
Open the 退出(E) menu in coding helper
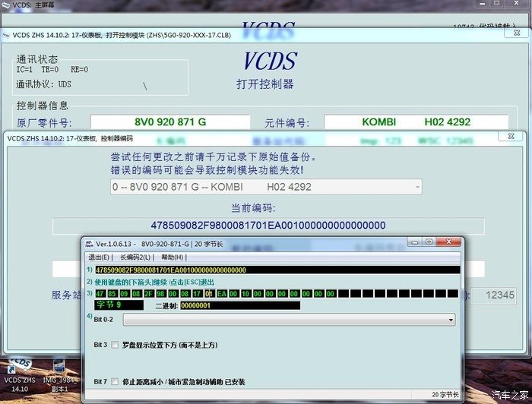[99, 257]
